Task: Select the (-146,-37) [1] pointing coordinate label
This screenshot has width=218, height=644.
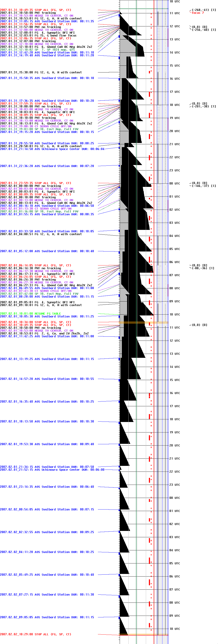Action: point(204,186)
